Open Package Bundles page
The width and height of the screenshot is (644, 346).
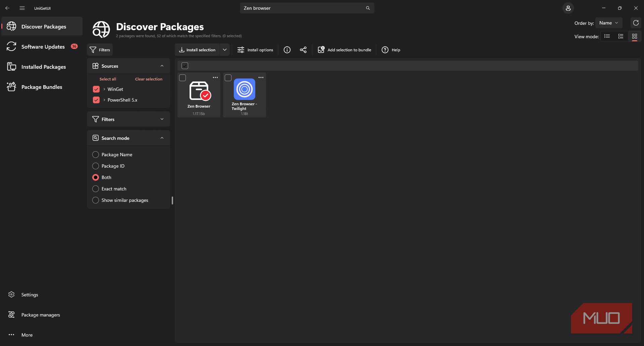(42, 87)
